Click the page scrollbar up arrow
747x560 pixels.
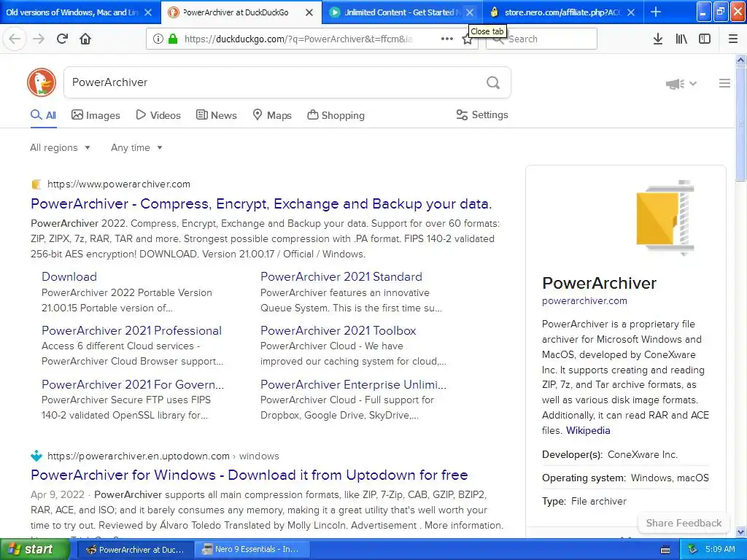[x=741, y=61]
